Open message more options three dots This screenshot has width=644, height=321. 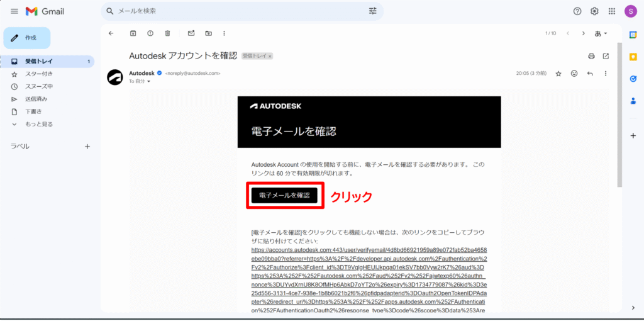(605, 74)
